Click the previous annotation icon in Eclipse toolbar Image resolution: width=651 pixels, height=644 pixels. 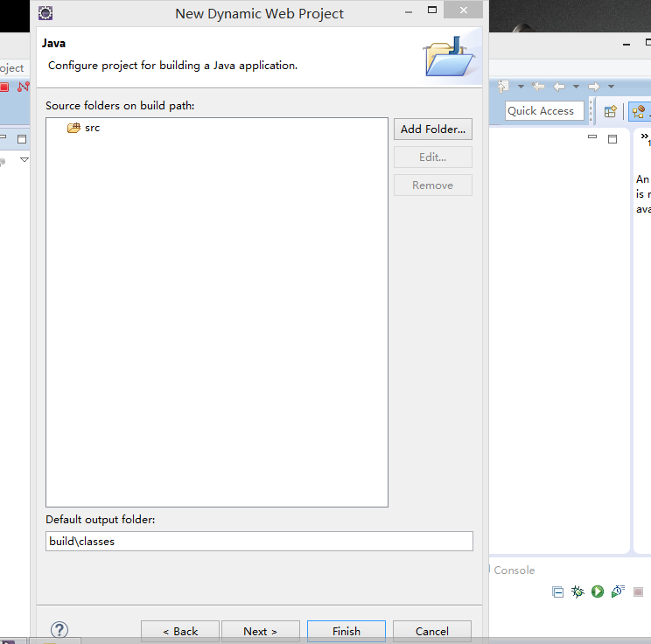point(503,86)
